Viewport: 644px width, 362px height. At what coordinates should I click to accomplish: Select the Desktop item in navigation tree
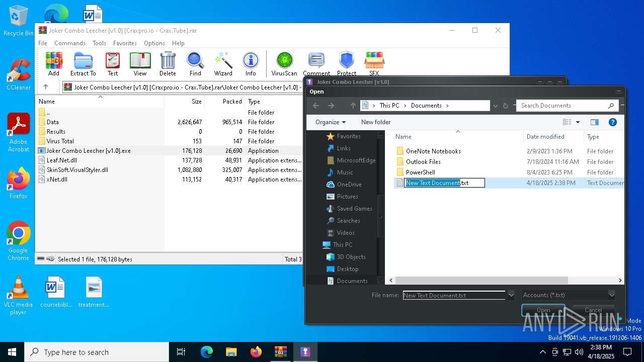click(348, 269)
